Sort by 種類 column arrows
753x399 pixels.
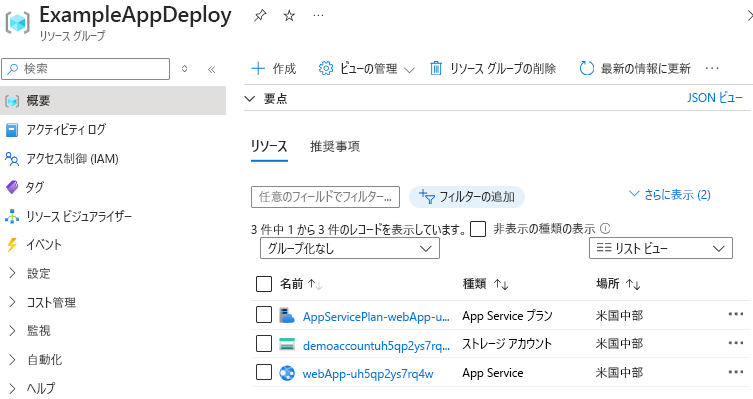(501, 284)
